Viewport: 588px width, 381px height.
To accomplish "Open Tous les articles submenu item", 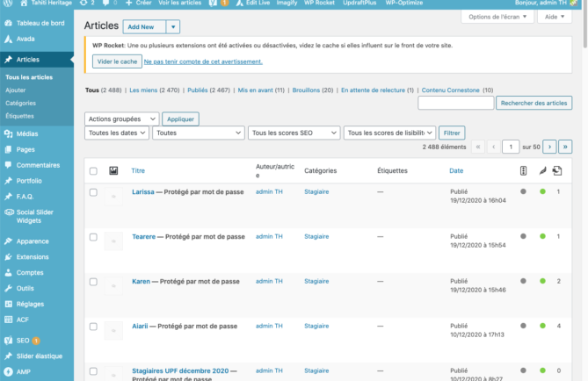I will pos(29,77).
